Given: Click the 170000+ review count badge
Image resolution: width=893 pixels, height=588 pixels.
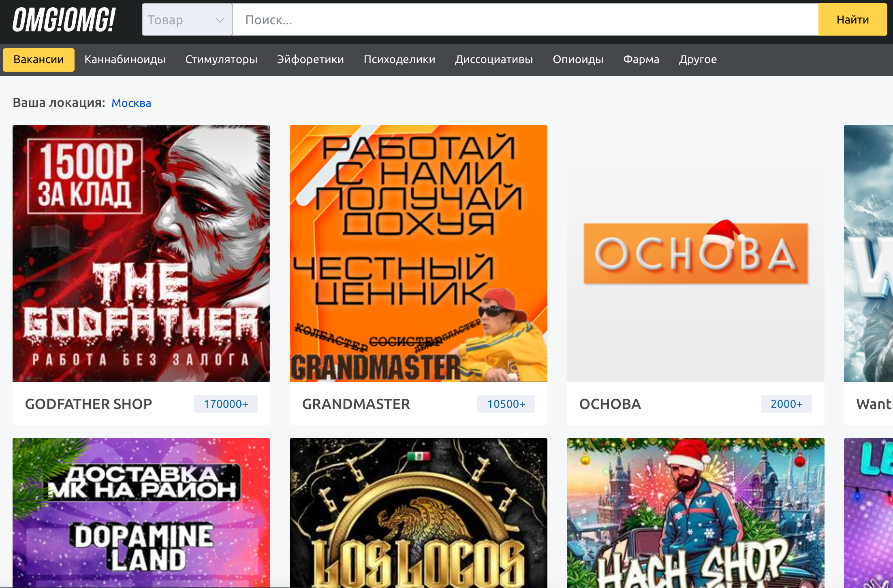Looking at the screenshot, I should tap(226, 403).
